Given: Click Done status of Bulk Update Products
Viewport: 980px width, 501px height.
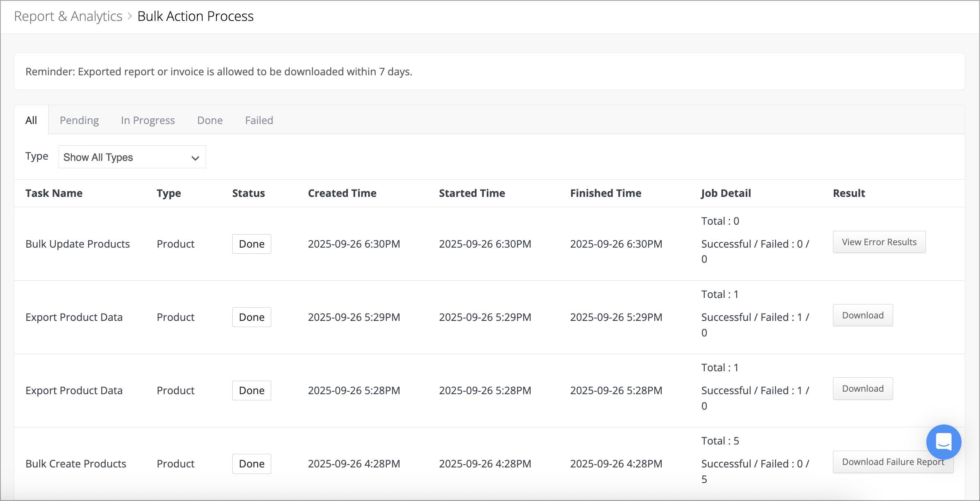Looking at the screenshot, I should point(252,244).
